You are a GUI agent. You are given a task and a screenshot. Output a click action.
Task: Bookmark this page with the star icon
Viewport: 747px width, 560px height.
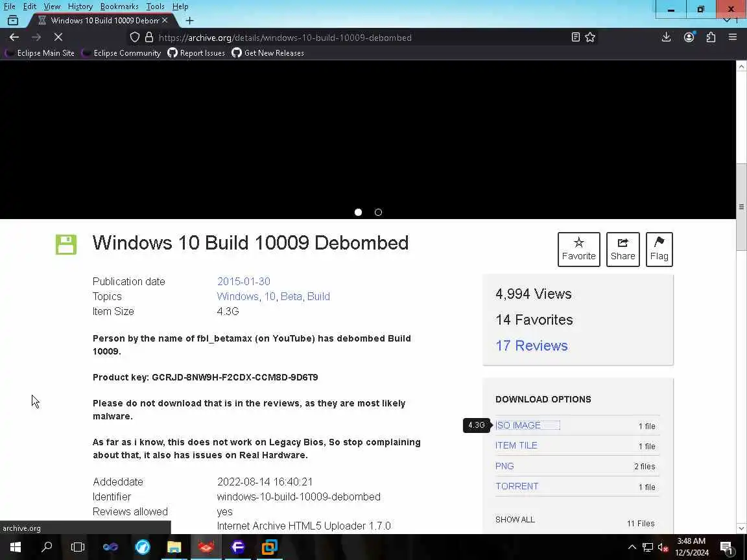pos(590,37)
